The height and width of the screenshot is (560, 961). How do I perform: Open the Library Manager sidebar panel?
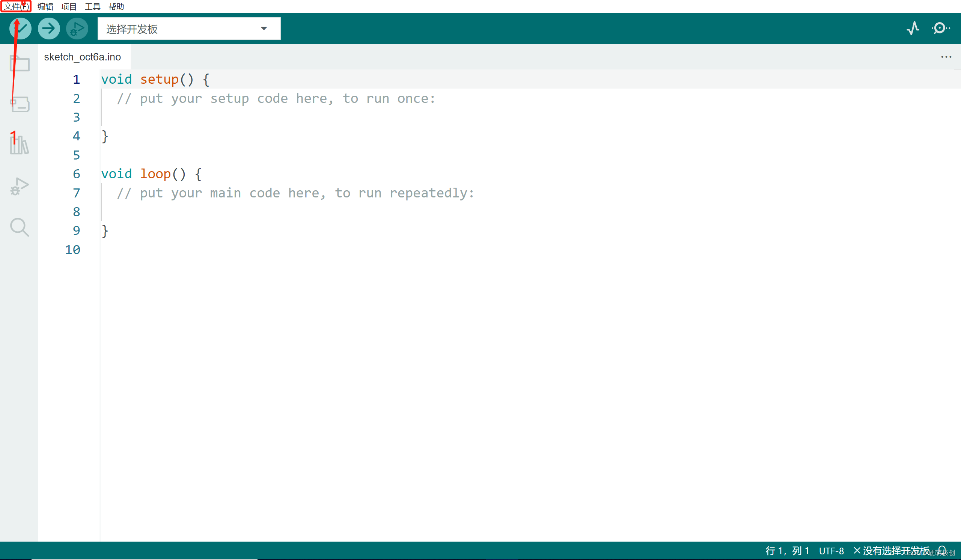tap(20, 145)
